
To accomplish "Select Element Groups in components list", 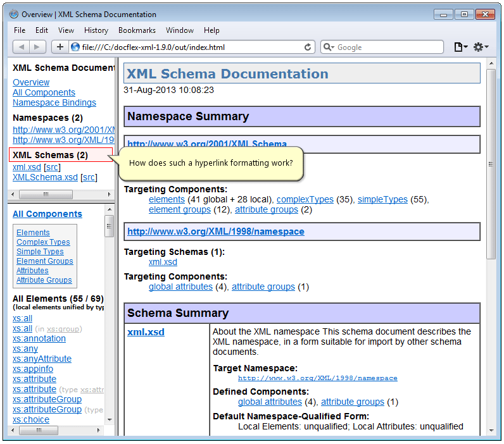I will coord(45,261).
